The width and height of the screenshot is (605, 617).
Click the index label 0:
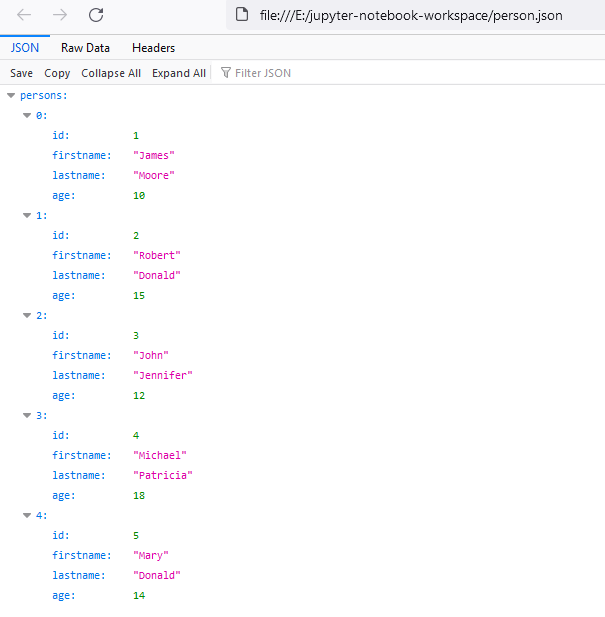click(41, 116)
